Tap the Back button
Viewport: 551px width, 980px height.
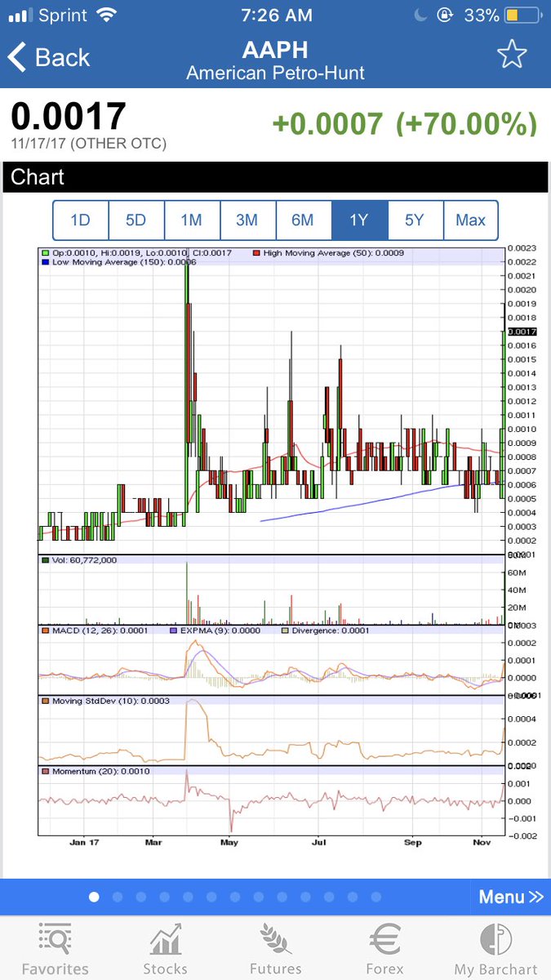(x=48, y=57)
